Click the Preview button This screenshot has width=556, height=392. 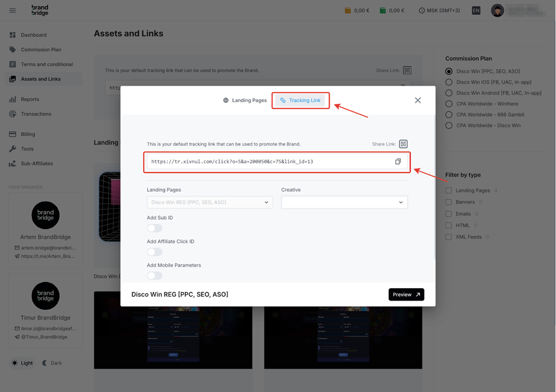click(407, 295)
